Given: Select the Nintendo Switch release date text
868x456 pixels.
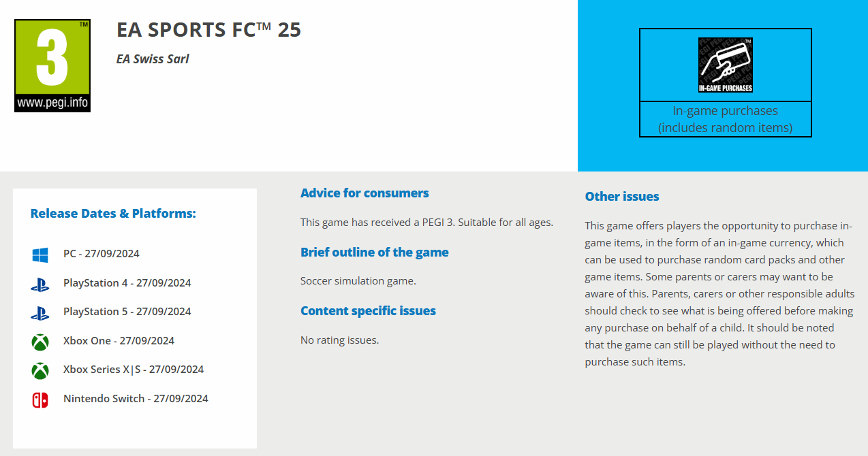Looking at the screenshot, I should coord(136,399).
